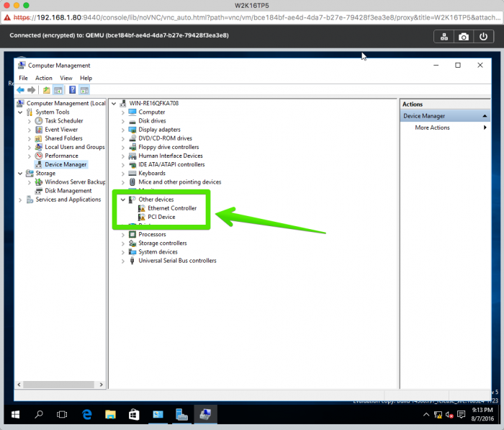The image size is (504, 430).
Task: Select the Ethernet Controller device
Action: coord(172,208)
